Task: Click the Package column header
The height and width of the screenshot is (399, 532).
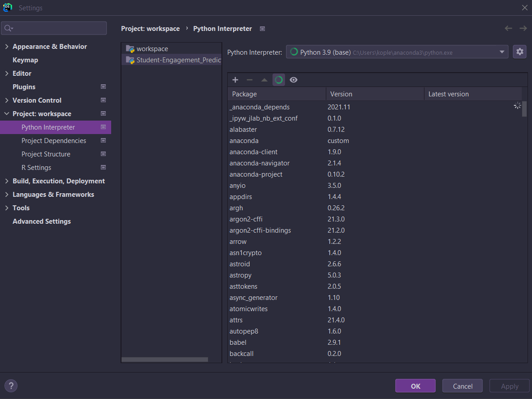Action: (x=277, y=94)
